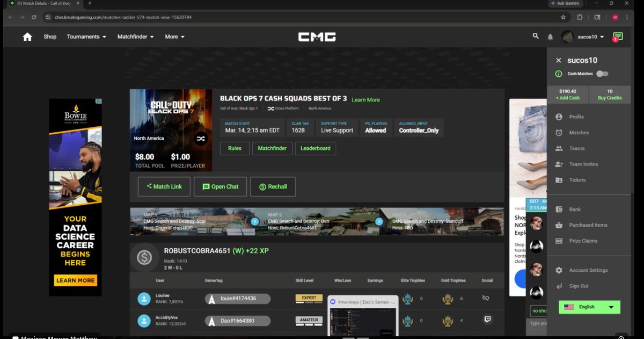The height and width of the screenshot is (339, 644).
Task: Advance map carousel arrow after Map 1
Action: [255, 221]
